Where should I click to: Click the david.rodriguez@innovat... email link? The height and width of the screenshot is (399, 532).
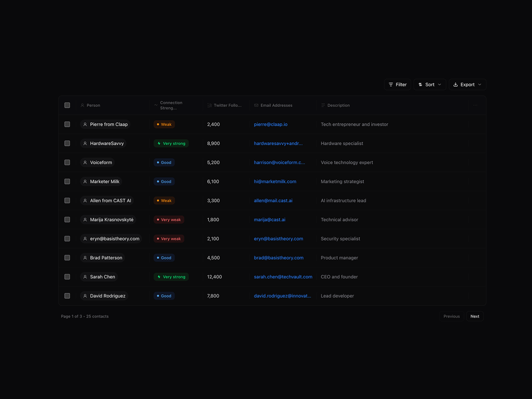(x=283, y=296)
